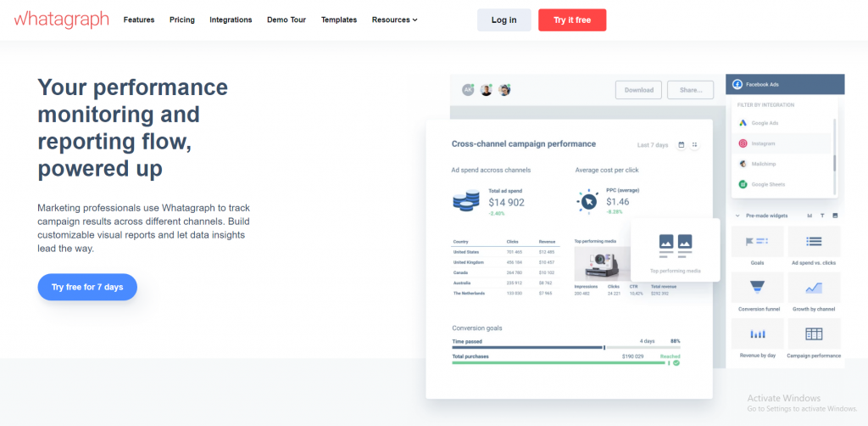Click the Facebook Ads logo icon
Screen dimensions: 868x426
[x=737, y=84]
